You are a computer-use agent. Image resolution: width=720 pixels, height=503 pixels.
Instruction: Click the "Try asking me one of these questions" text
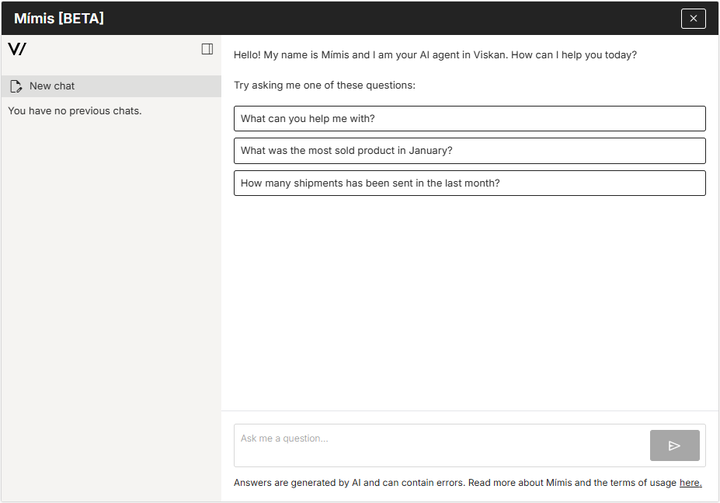click(x=324, y=85)
